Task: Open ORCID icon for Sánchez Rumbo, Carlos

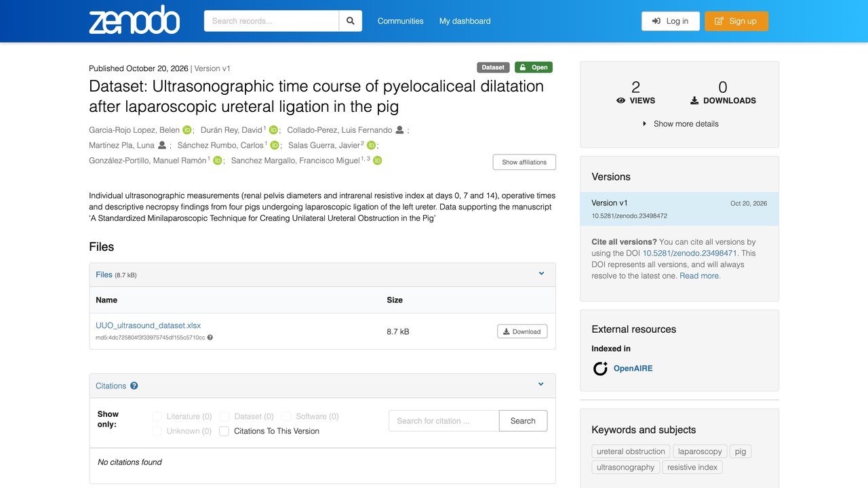Action: [x=275, y=145]
